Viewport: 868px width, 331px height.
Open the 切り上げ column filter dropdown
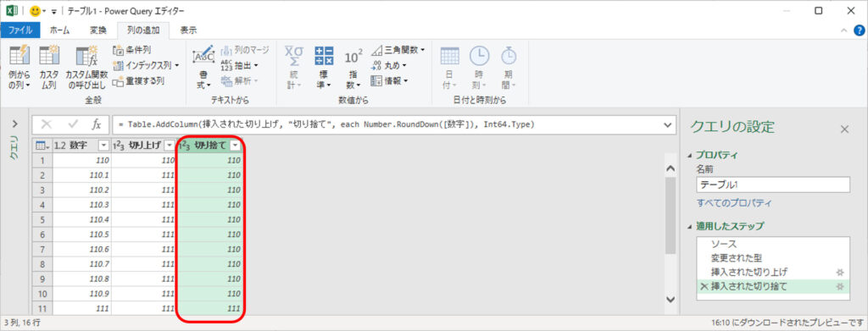170,146
